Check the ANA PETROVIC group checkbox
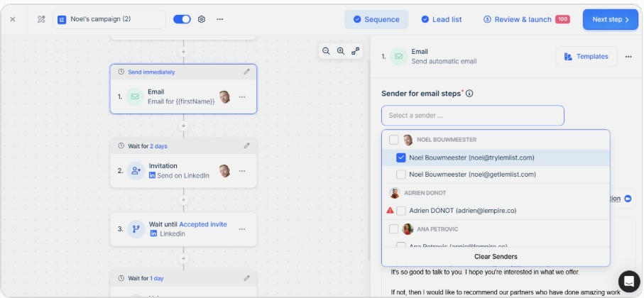Image resolution: width=644 pixels, height=298 pixels. pyautogui.click(x=393, y=228)
